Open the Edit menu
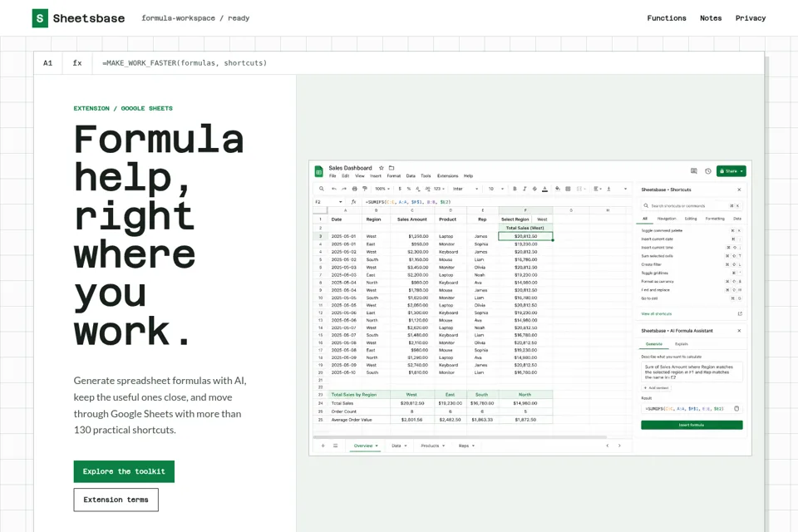This screenshot has width=798, height=532. pos(346,175)
